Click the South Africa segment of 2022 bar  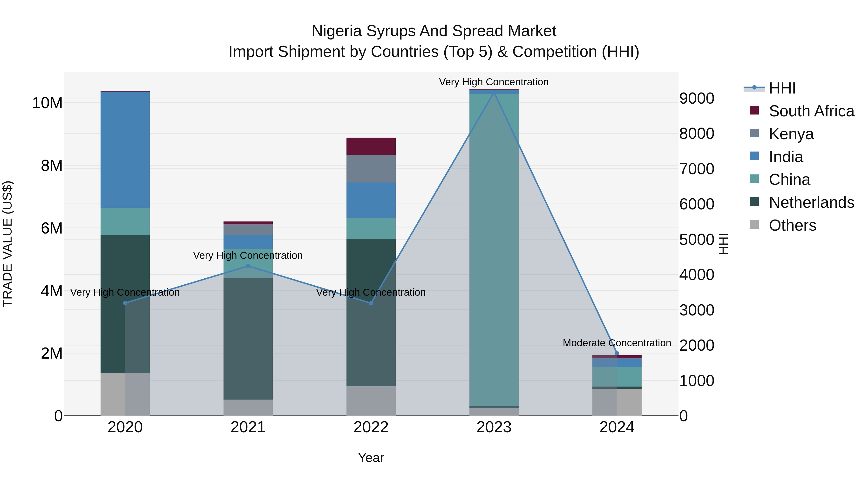371,147
